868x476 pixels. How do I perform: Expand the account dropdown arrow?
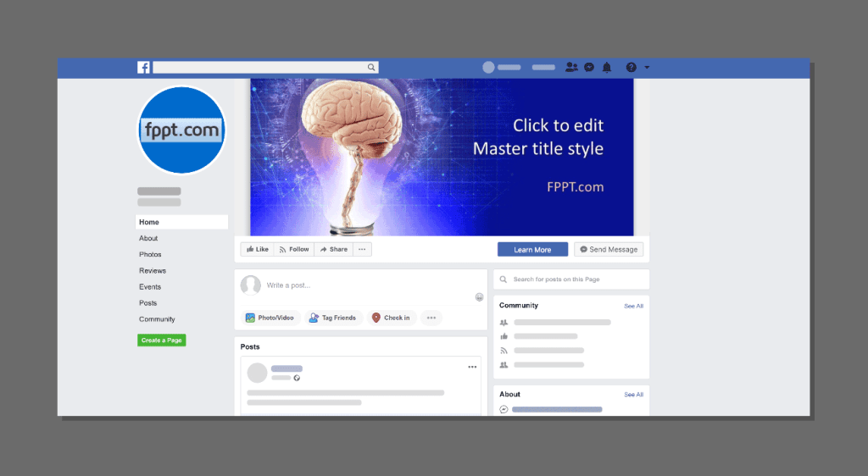coord(647,68)
